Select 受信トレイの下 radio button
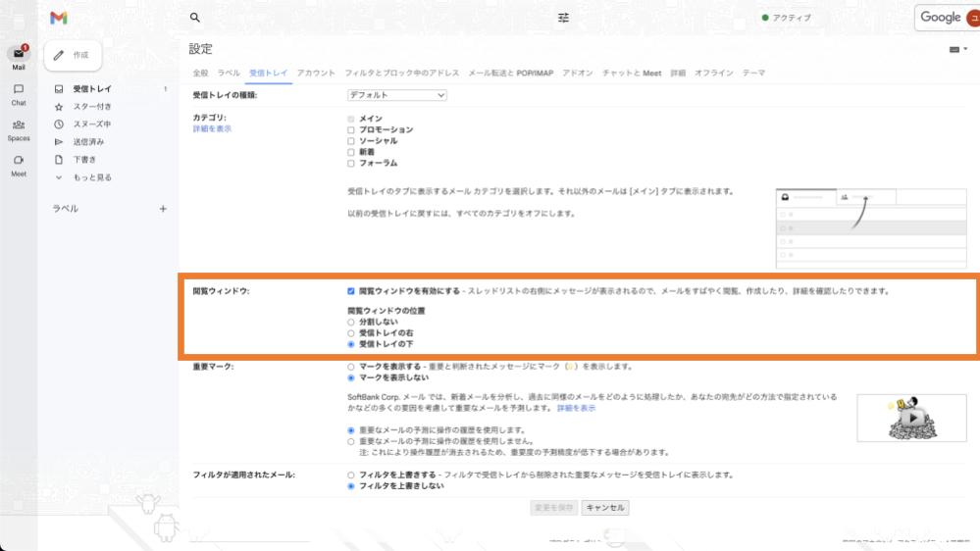The width and height of the screenshot is (980, 551). click(x=350, y=345)
